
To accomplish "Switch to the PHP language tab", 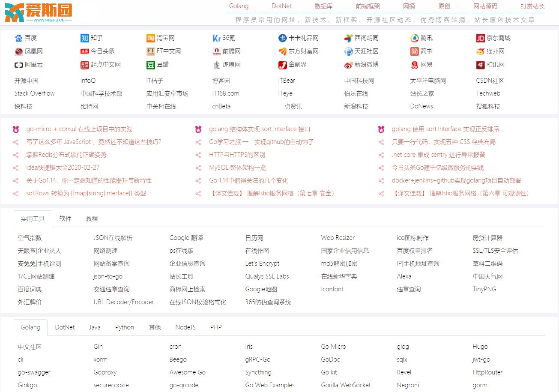I will click(x=216, y=327).
